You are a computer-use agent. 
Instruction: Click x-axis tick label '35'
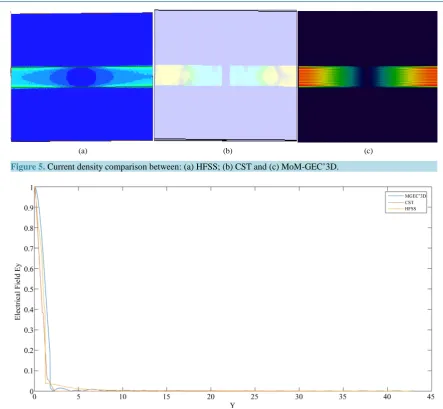[343, 397]
